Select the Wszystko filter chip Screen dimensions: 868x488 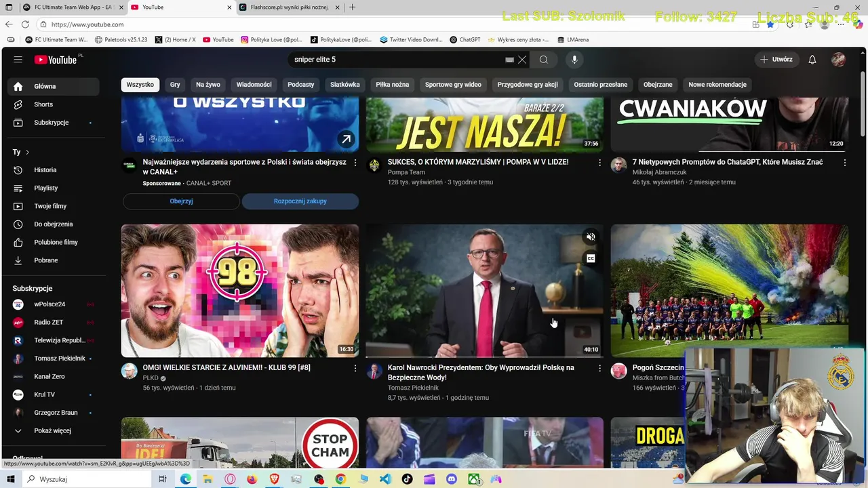pyautogui.click(x=140, y=85)
